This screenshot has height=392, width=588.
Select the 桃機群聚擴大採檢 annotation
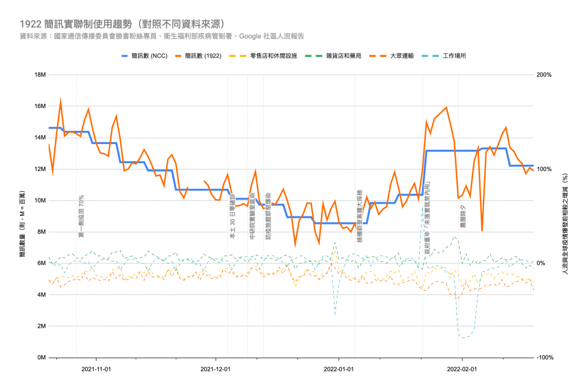[x=360, y=216]
